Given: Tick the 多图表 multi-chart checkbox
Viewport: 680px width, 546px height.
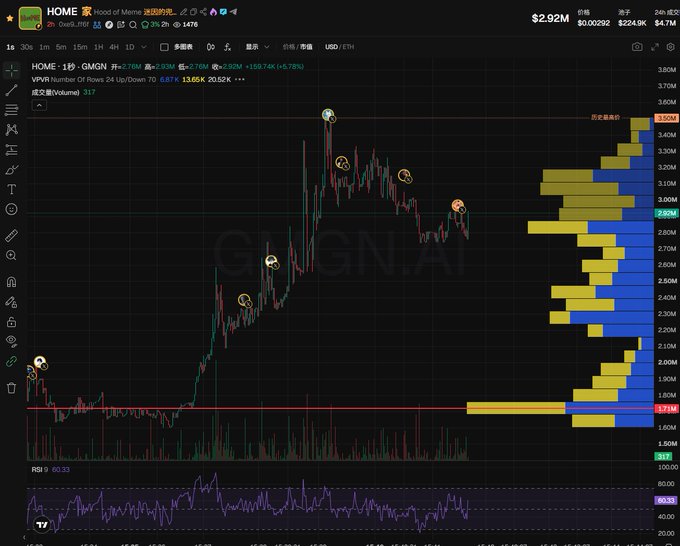Looking at the screenshot, I should coord(164,47).
